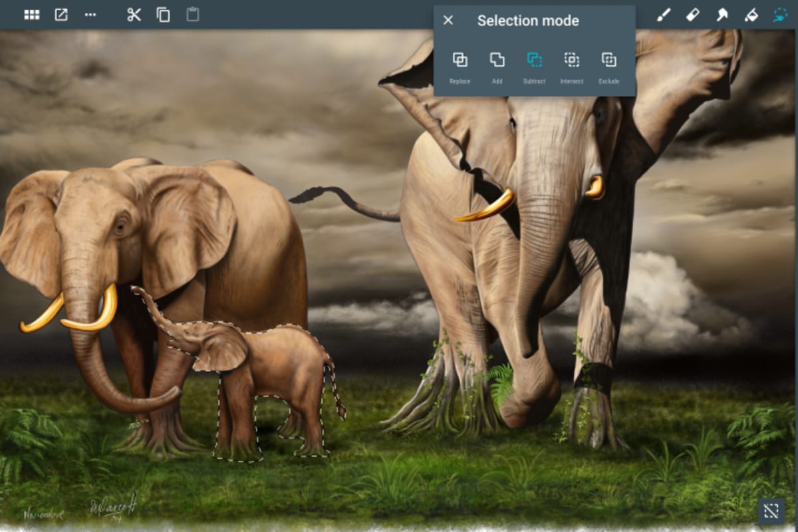Switch selection mode to Add
The image size is (798, 532).
point(497,66)
